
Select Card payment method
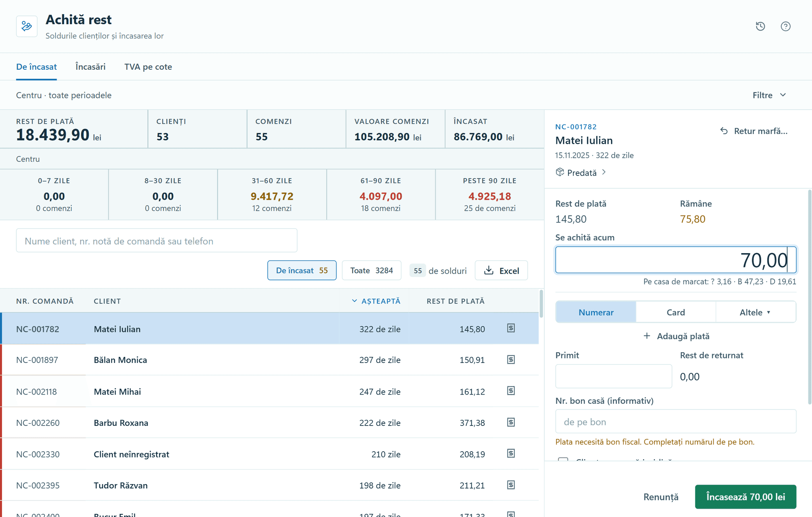(676, 312)
